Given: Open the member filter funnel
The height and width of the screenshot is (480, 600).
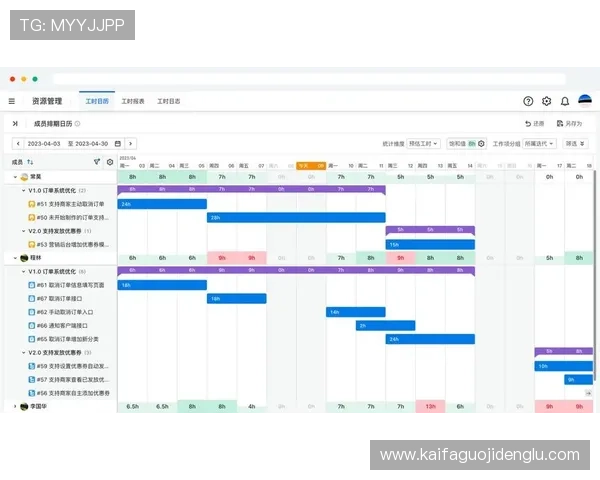Looking at the screenshot, I should click(x=97, y=162).
